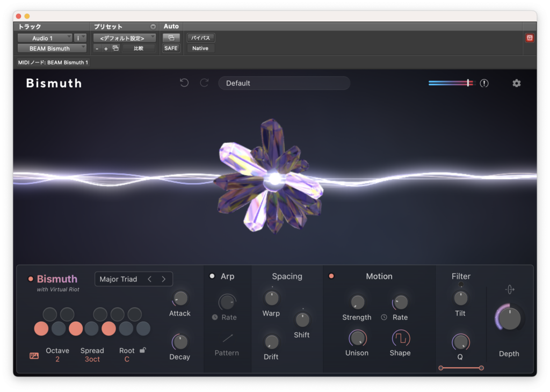The image size is (550, 392).
Task: Click the filter range left handle
Action: click(441, 368)
